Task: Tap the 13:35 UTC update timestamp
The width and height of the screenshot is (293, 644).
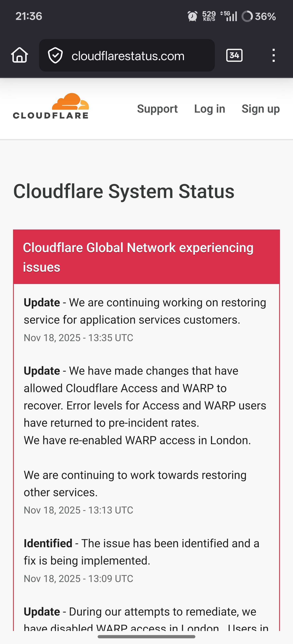Action: coord(78,338)
